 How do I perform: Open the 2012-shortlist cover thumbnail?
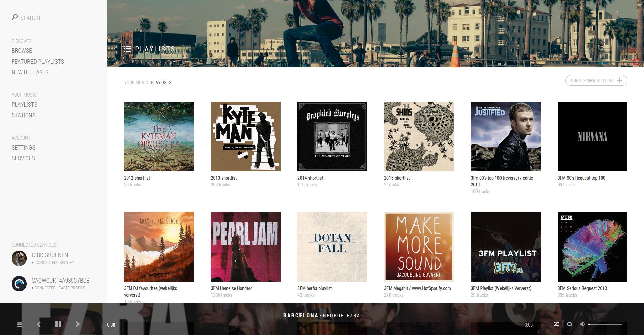tap(159, 136)
